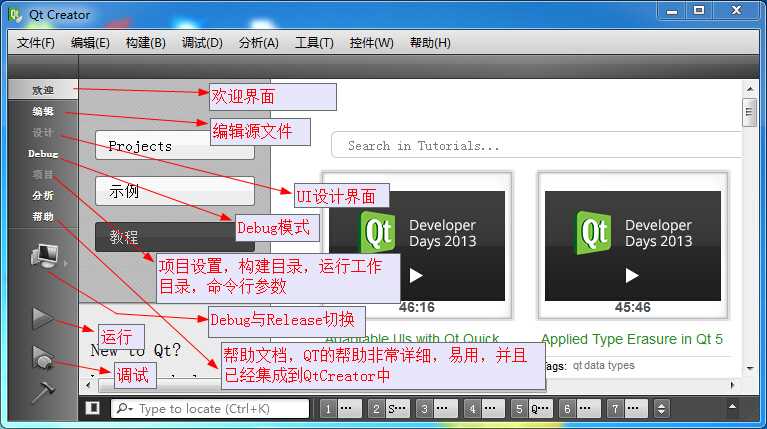767x429 pixels.
Task: Click the qt data types tag
Action: tap(604, 365)
